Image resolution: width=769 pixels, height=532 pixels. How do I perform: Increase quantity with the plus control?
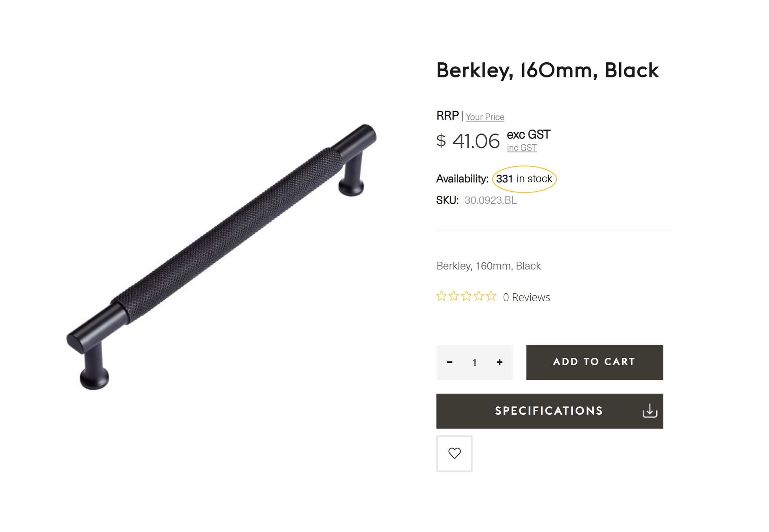pyautogui.click(x=500, y=362)
